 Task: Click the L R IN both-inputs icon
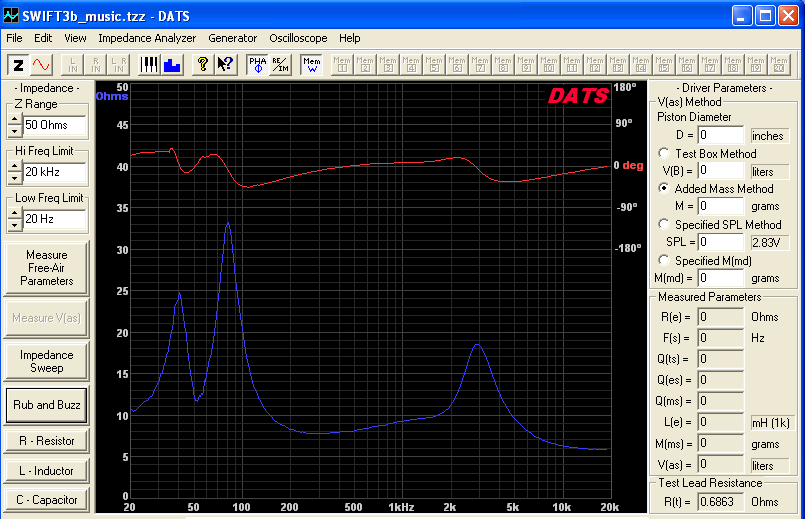(x=119, y=65)
